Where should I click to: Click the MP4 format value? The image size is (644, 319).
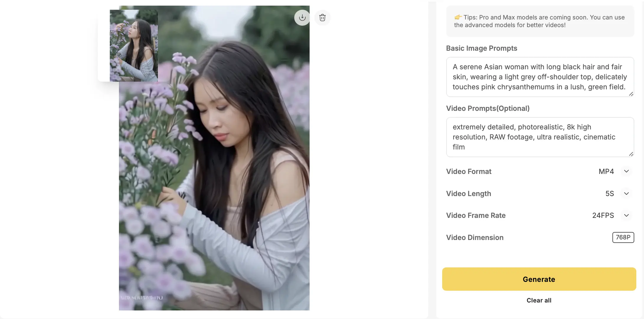point(606,171)
